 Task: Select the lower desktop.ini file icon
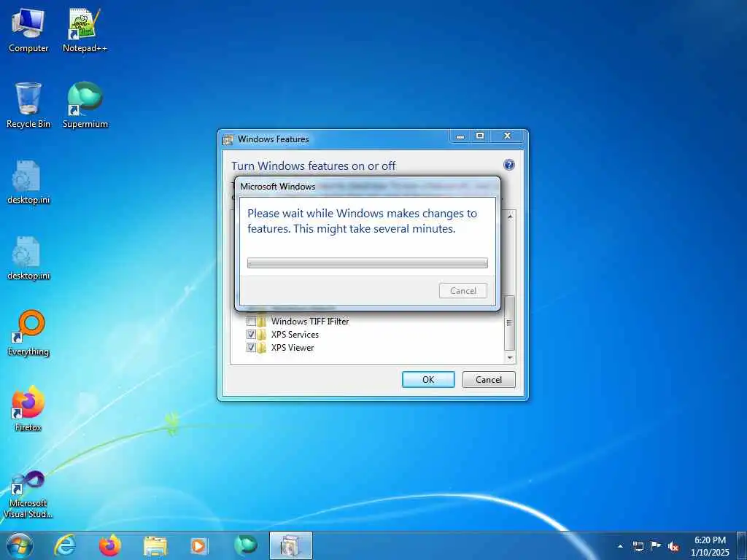[x=28, y=257]
